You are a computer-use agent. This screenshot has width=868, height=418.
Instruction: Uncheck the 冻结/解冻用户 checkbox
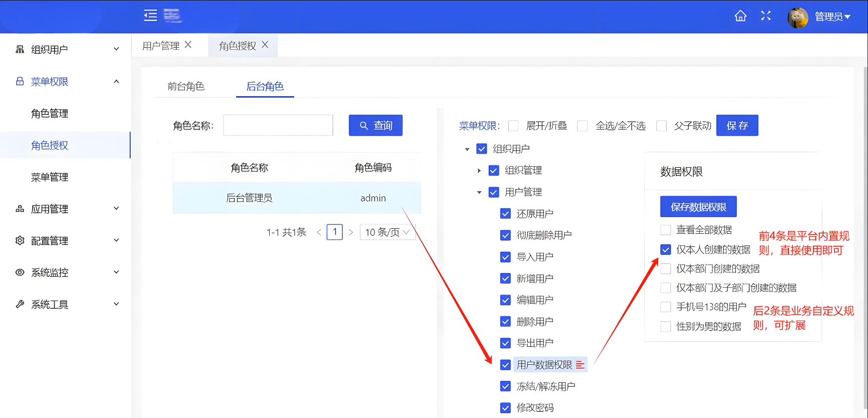tap(506, 386)
